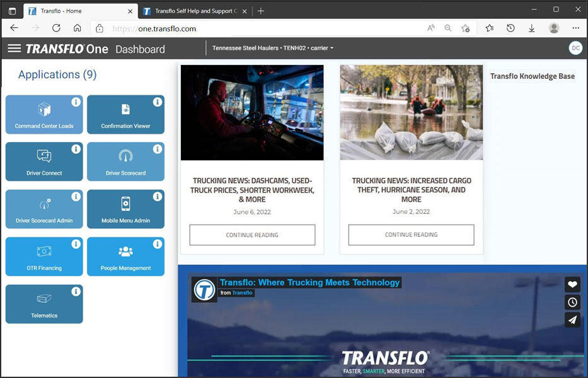This screenshot has height=378, width=588.
Task: Open the browser favorites list
Action: tap(490, 28)
